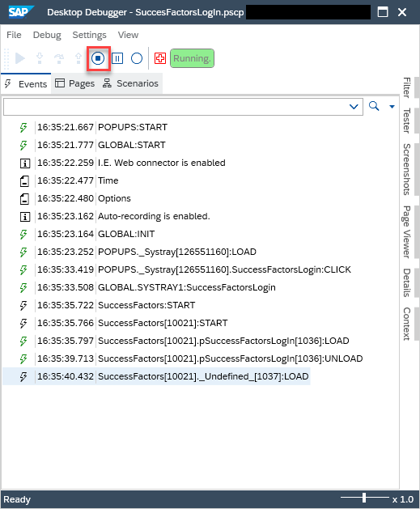Click lightning icon of GLOBAL:INIT row
The width and height of the screenshot is (420, 509).
coord(23,235)
